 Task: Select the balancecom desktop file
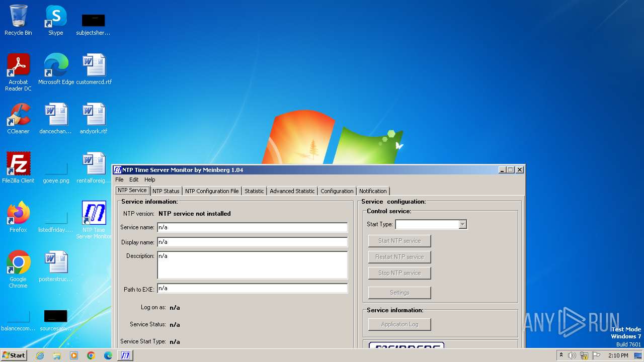18,320
